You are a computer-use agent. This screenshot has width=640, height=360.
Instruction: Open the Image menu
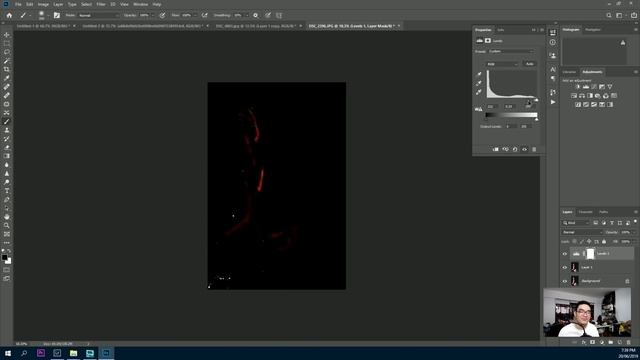43,4
